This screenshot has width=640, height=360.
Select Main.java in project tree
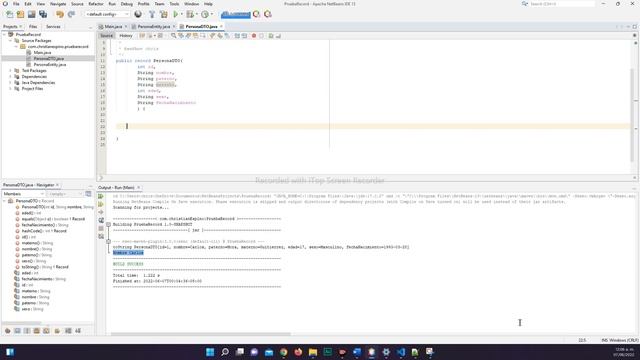pos(42,53)
